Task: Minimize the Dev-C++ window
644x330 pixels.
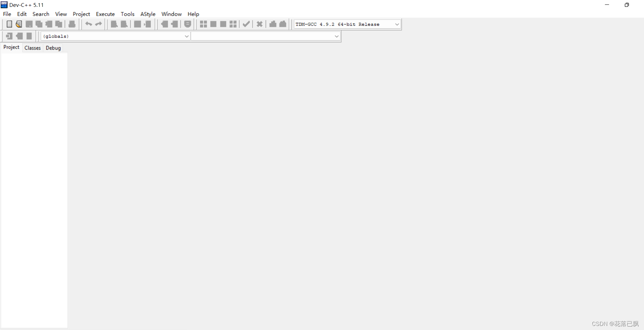Action: click(607, 5)
